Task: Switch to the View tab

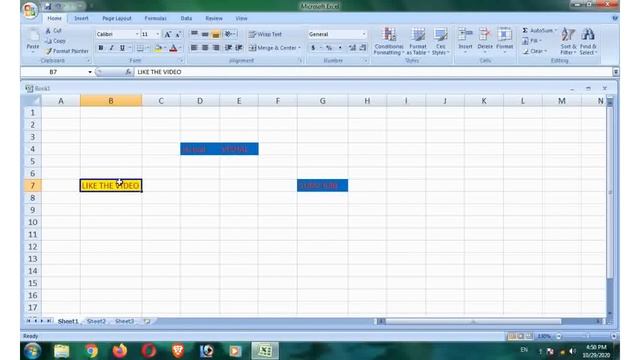Action: (241, 18)
